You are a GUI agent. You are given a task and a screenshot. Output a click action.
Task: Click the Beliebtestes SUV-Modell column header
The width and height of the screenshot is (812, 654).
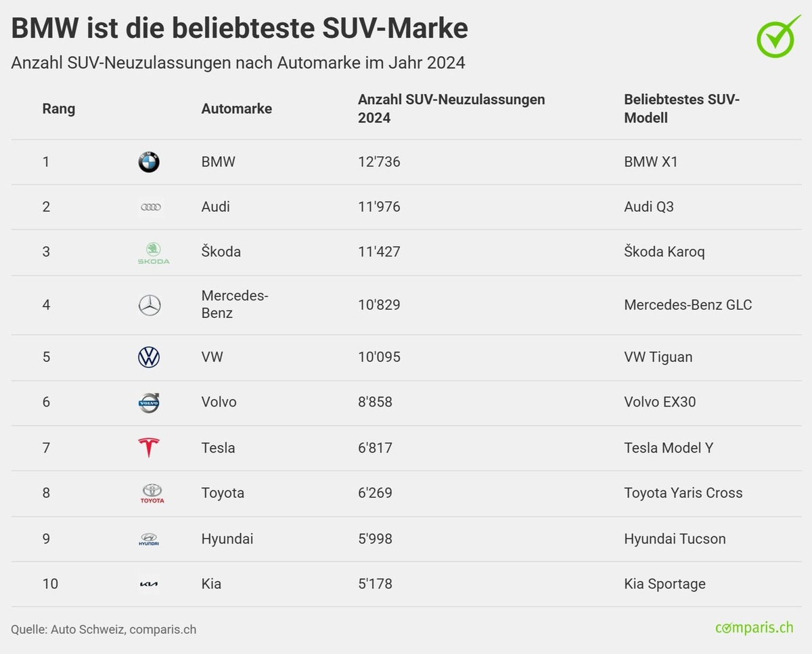pyautogui.click(x=681, y=109)
